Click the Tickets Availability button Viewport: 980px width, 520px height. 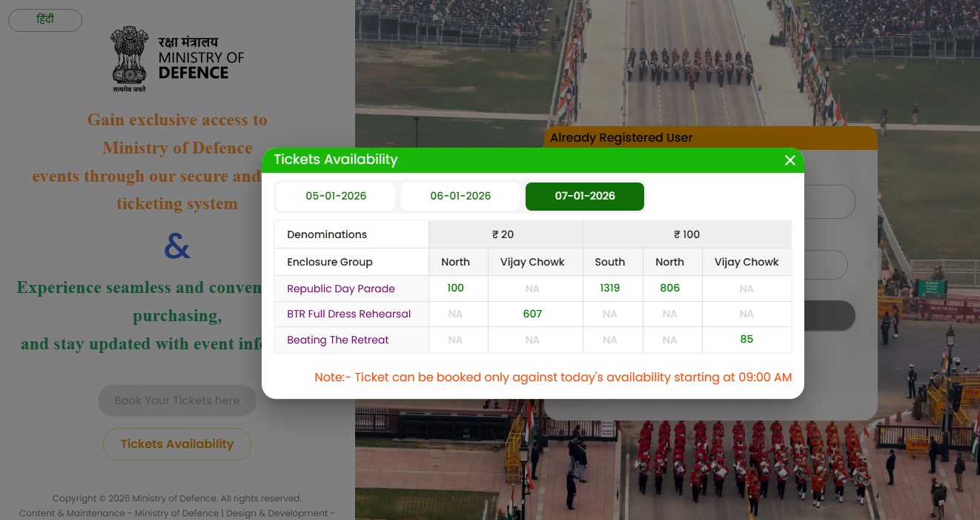[x=177, y=444]
